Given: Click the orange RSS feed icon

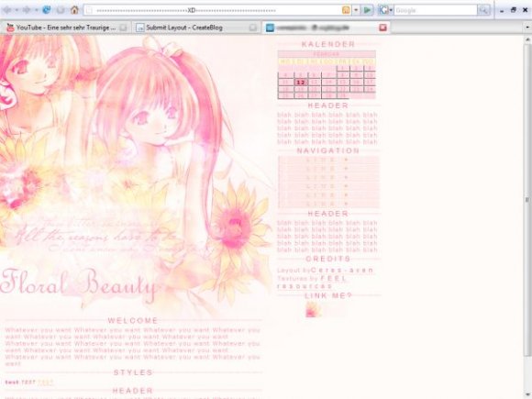Looking at the screenshot, I should [x=346, y=10].
